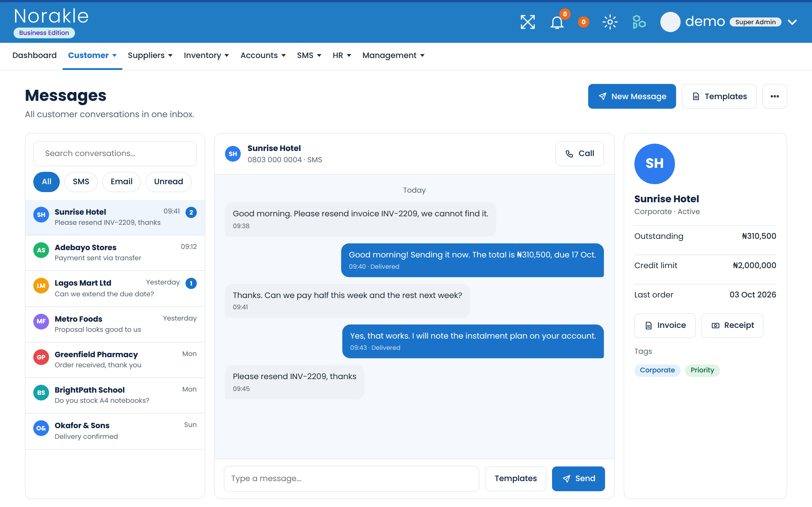Viewport: 812px width, 507px height.
Task: Expand the Customer menu dropdown
Action: click(x=92, y=55)
